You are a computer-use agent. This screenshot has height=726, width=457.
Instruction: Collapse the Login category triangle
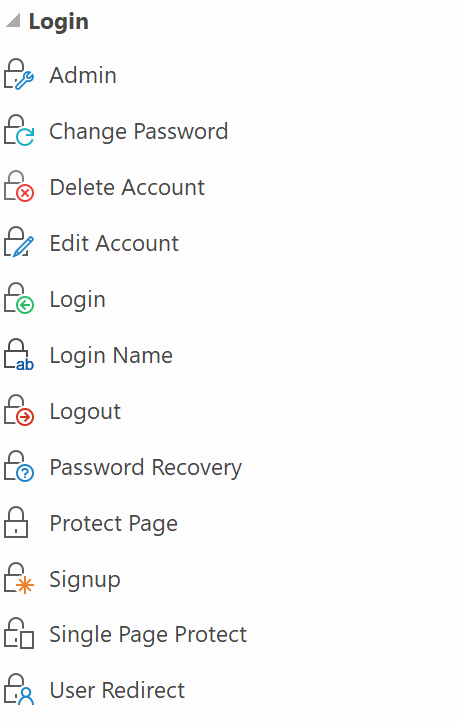[x=13, y=20]
